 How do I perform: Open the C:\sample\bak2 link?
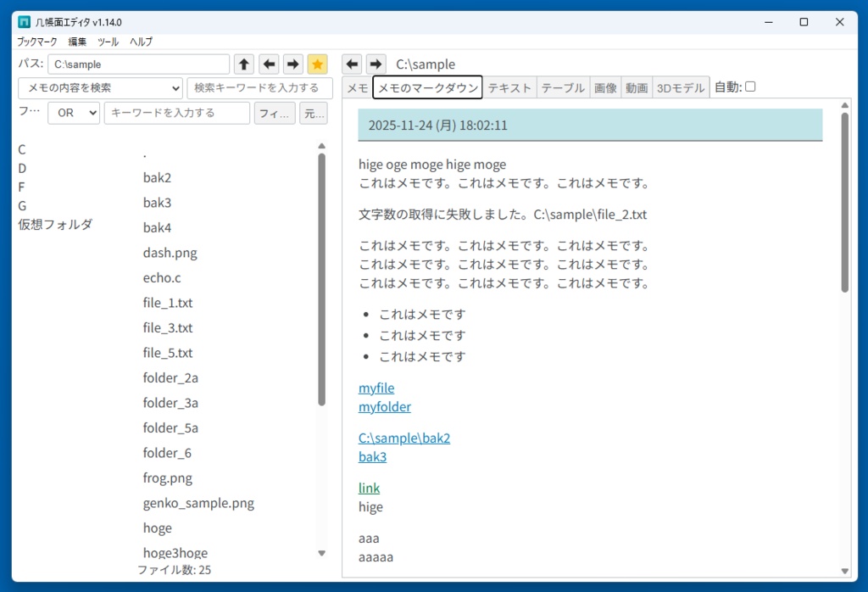pos(404,438)
